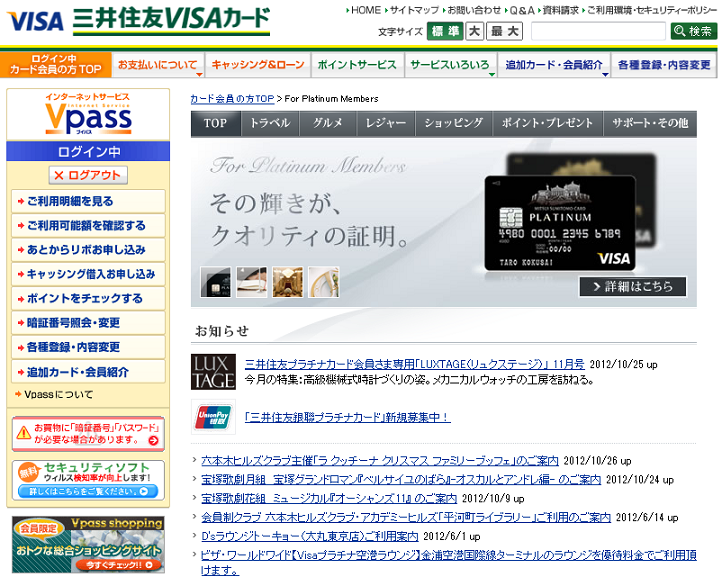Open the お問い合わせ header link
This screenshot has height=577, width=722.
(x=474, y=10)
